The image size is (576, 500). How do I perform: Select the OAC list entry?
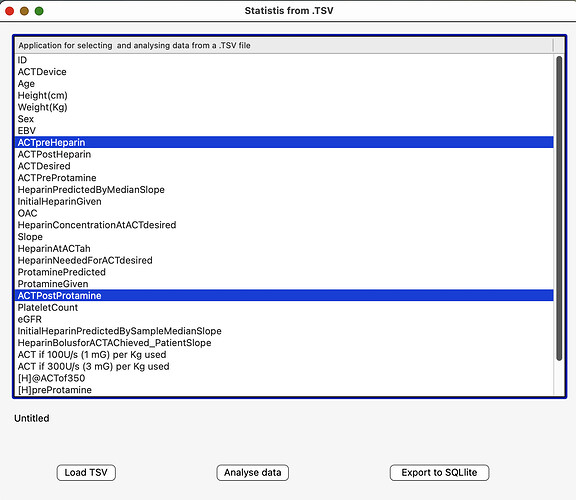coord(284,213)
